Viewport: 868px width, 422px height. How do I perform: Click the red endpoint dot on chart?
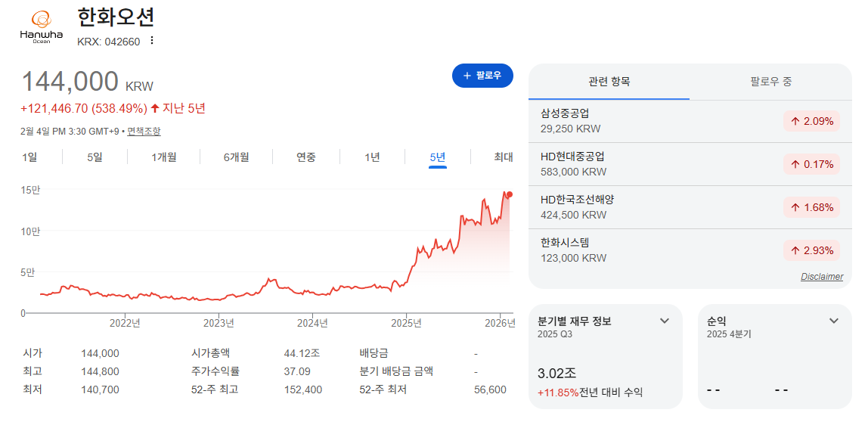tap(510, 194)
